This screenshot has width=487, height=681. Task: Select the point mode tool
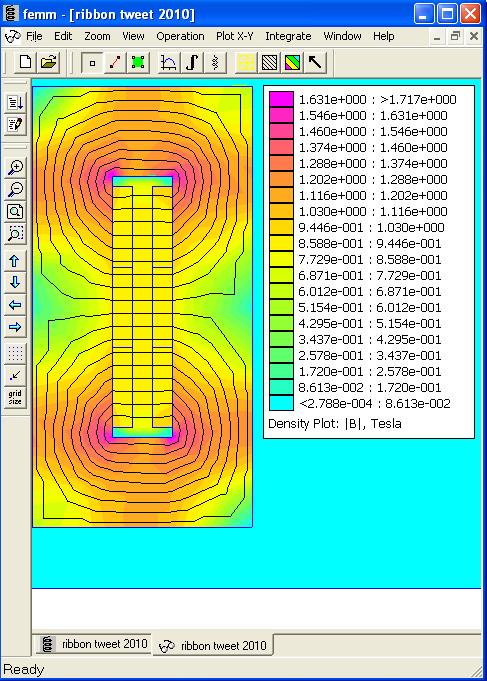(x=92, y=63)
